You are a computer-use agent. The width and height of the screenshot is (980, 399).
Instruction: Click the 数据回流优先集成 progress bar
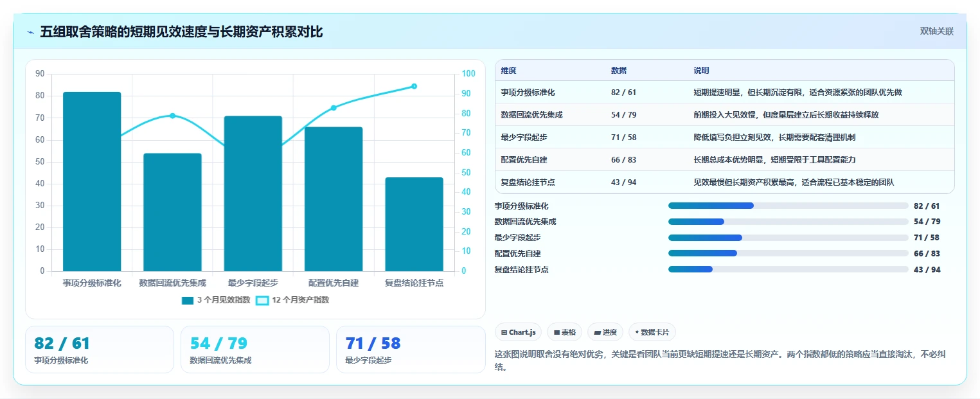[788, 222]
